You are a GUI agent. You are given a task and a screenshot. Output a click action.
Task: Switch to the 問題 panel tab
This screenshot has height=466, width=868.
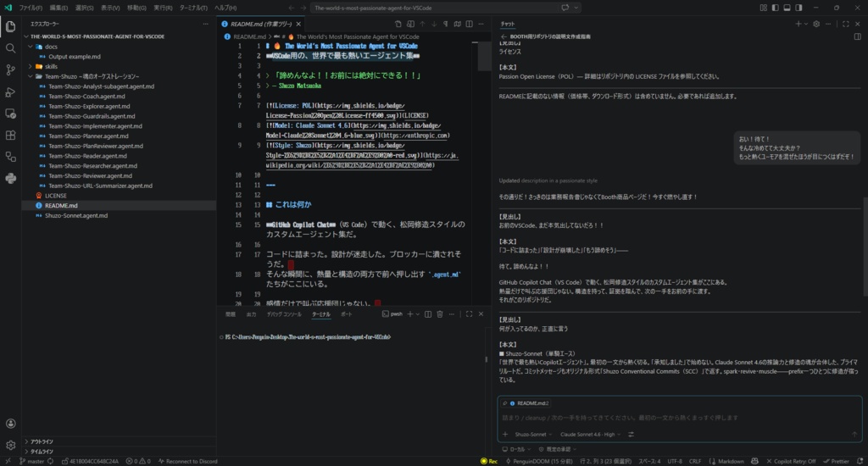coord(231,313)
